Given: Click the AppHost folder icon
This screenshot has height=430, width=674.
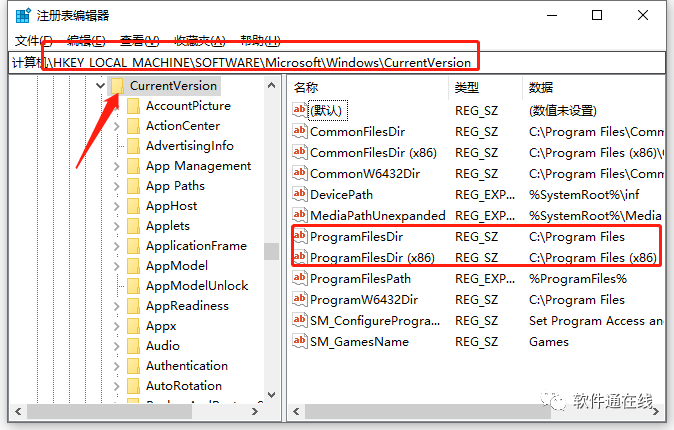Looking at the screenshot, I should pyautogui.click(x=133, y=206).
